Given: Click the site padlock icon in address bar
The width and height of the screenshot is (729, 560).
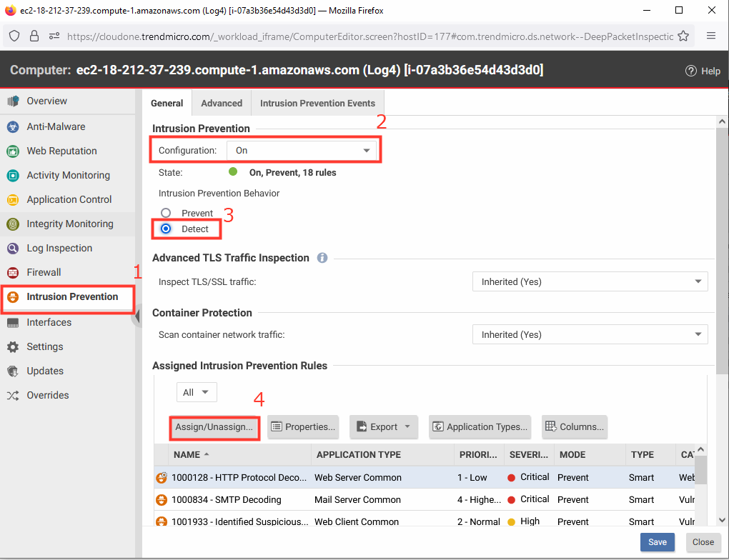Looking at the screenshot, I should tap(34, 36).
